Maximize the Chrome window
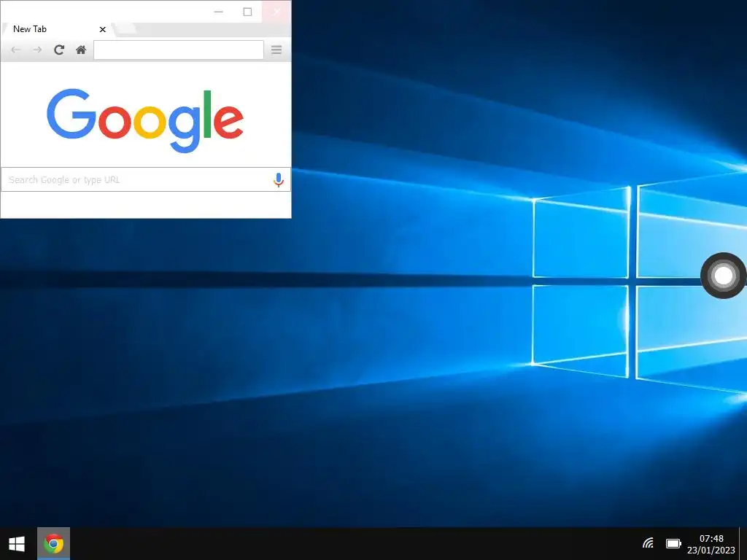This screenshot has width=747, height=560. (x=247, y=12)
